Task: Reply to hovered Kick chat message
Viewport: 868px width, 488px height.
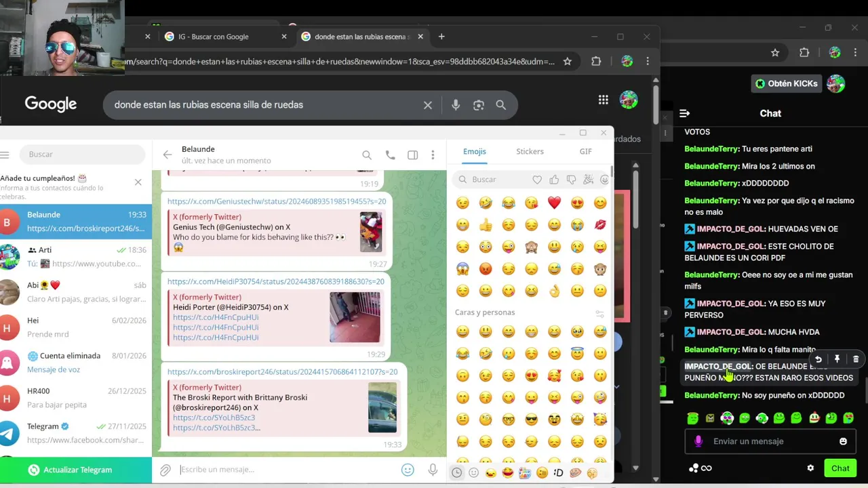Action: (x=818, y=359)
